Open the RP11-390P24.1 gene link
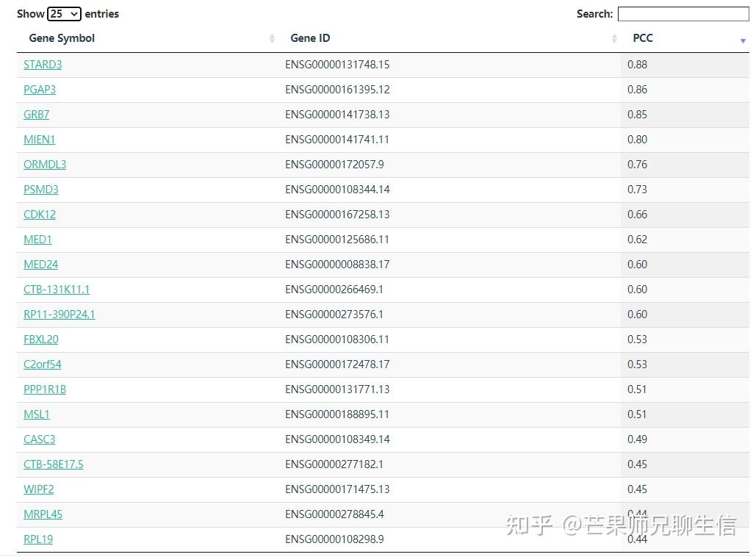 click(x=60, y=315)
